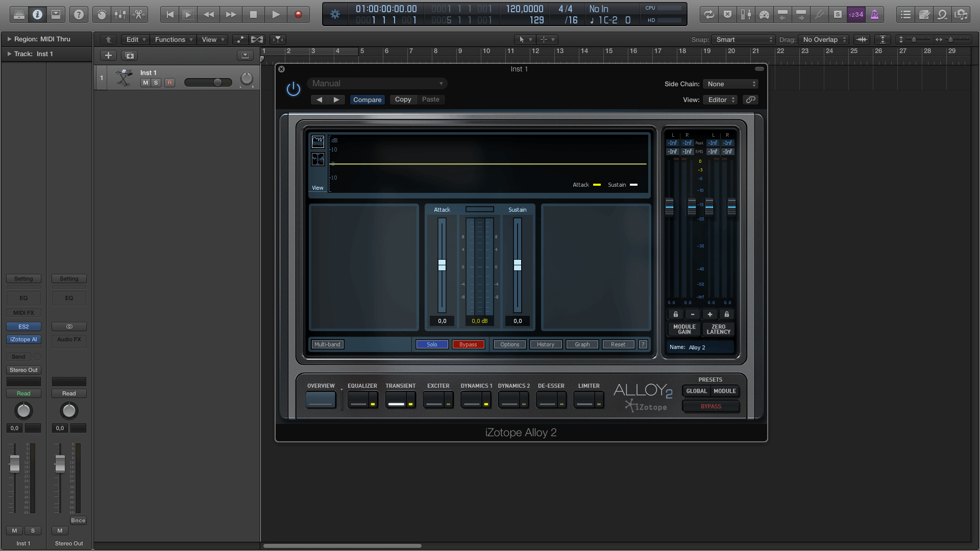Switch to the Equalizer module
980x551 pixels.
pyautogui.click(x=362, y=400)
